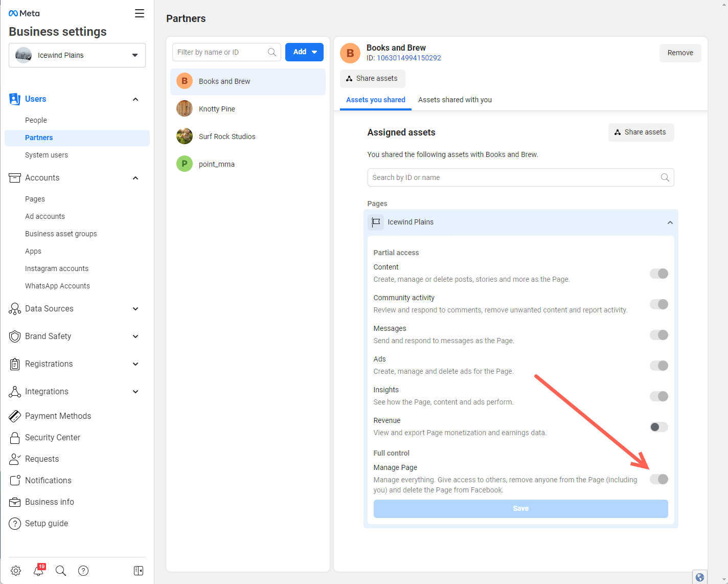The image size is (728, 584).
Task: Open settings gear at sidebar bottom
Action: click(x=16, y=571)
